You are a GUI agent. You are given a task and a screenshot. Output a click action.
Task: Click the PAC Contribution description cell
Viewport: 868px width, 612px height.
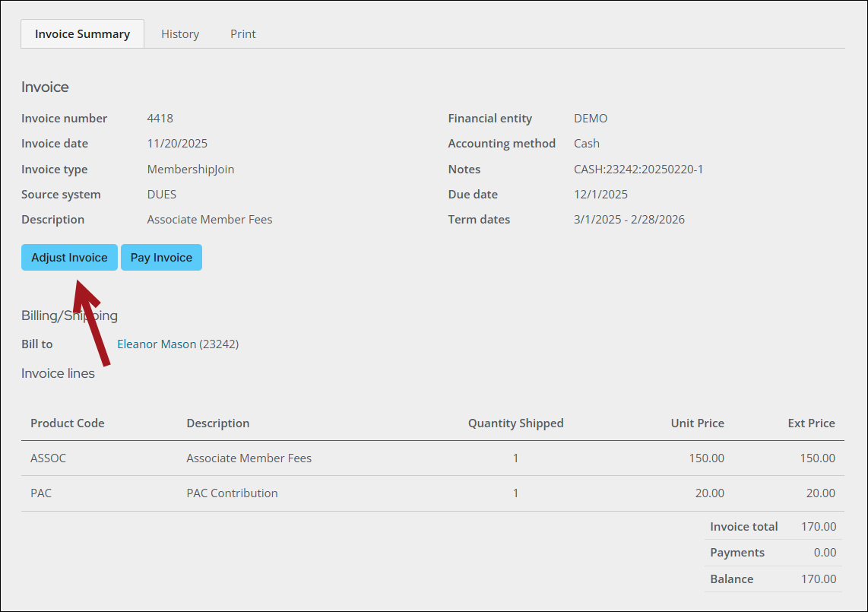click(232, 493)
